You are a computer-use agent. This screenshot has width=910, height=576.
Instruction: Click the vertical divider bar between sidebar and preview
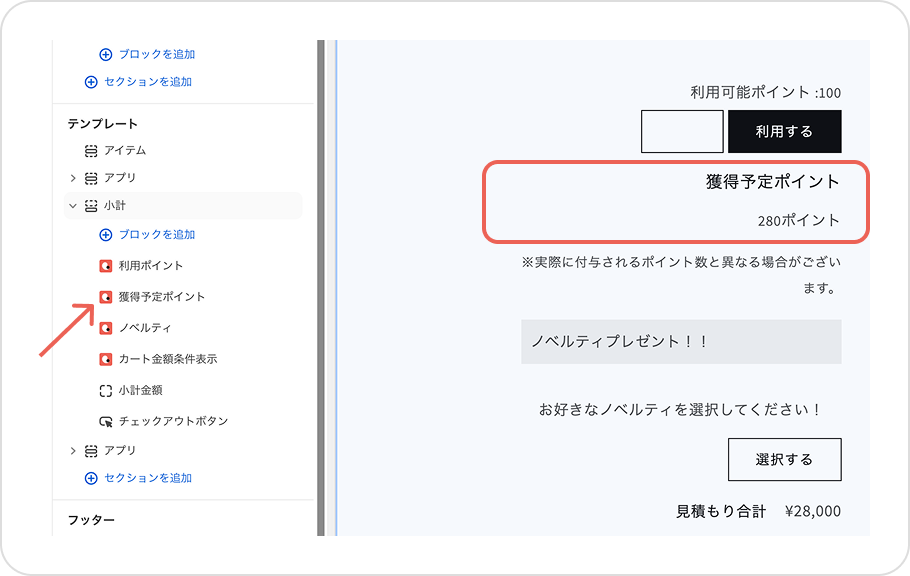point(321,288)
